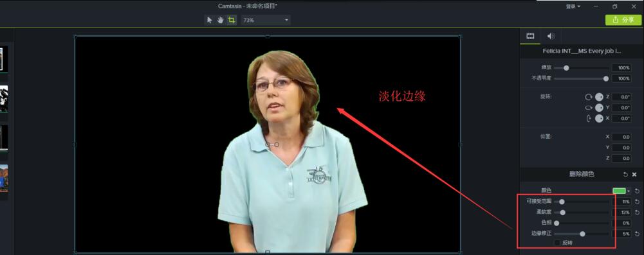The image size is (644, 255).
Task: Click the 位置 Z position field
Action: click(621, 158)
